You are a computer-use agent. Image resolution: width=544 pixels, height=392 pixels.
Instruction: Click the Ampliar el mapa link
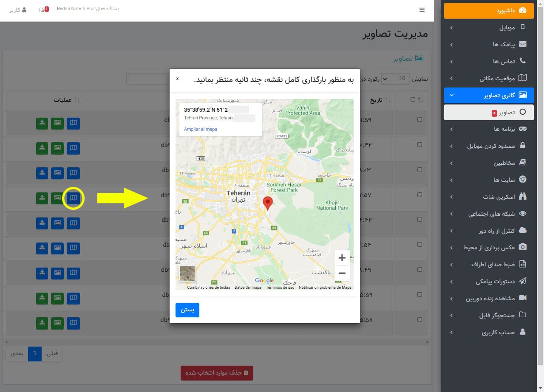[201, 129]
